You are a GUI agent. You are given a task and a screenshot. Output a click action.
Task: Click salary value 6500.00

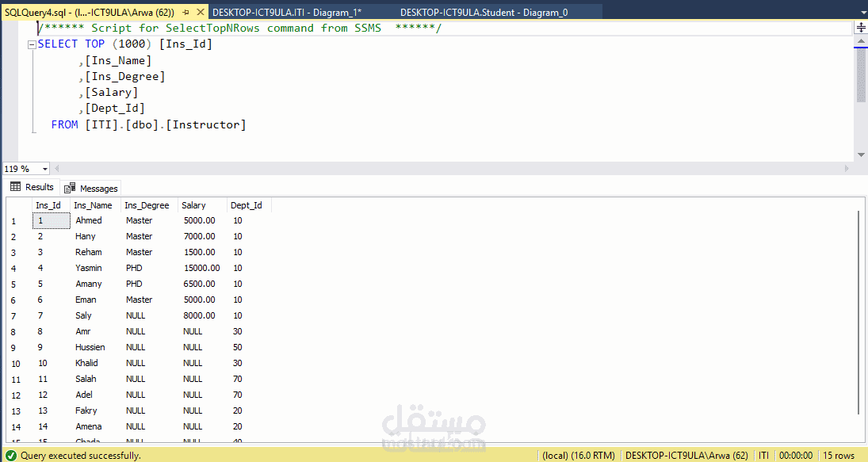(x=199, y=284)
